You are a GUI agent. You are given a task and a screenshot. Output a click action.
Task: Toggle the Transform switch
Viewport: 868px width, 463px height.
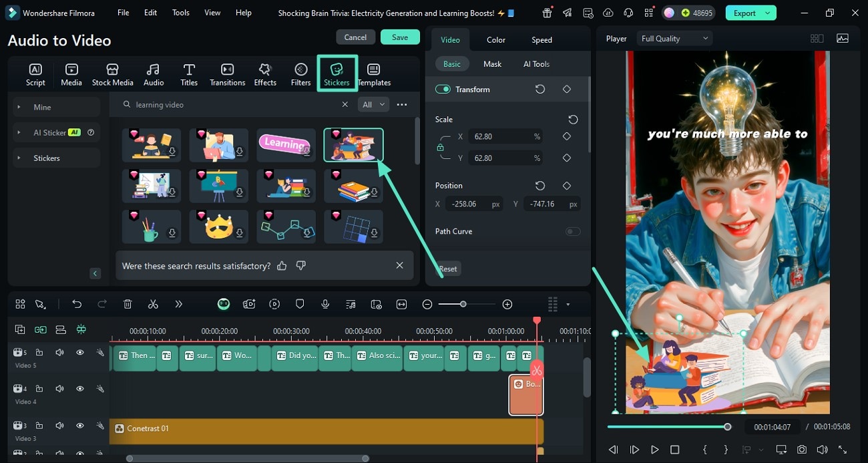pos(443,89)
